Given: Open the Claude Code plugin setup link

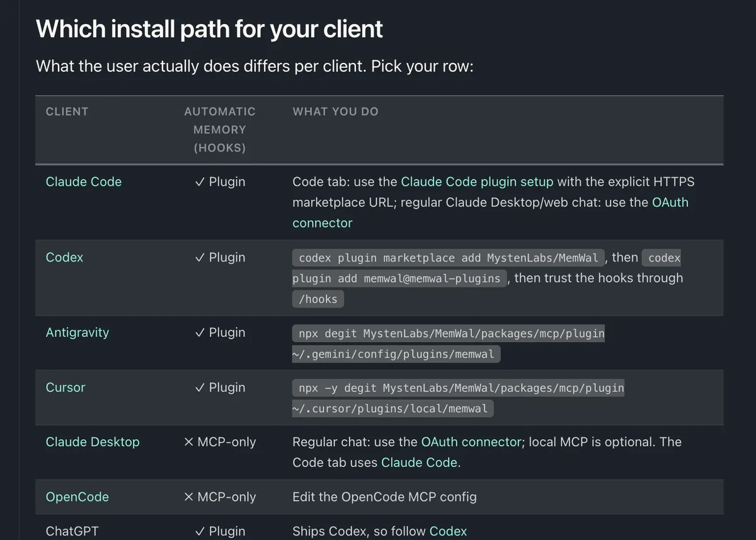Looking at the screenshot, I should tap(477, 181).
